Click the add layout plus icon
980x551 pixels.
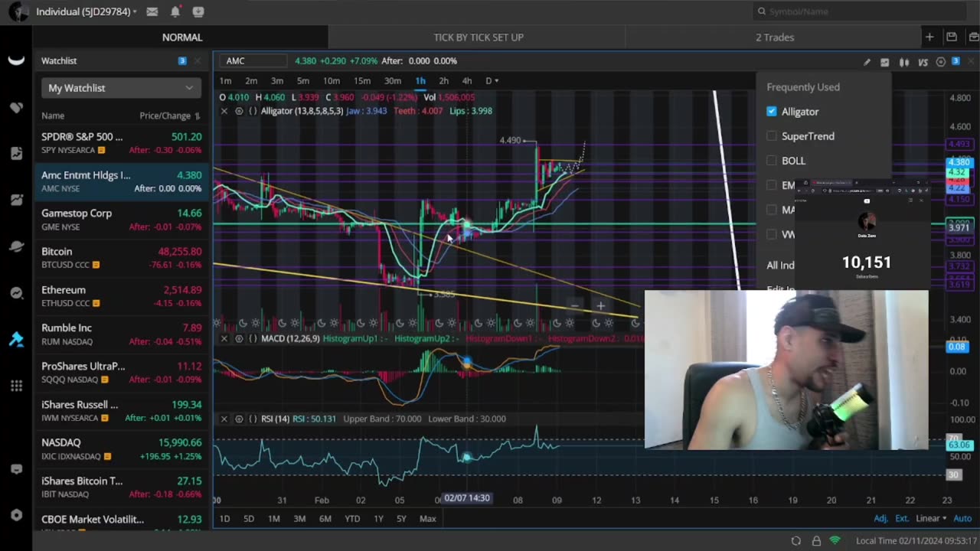tap(929, 37)
